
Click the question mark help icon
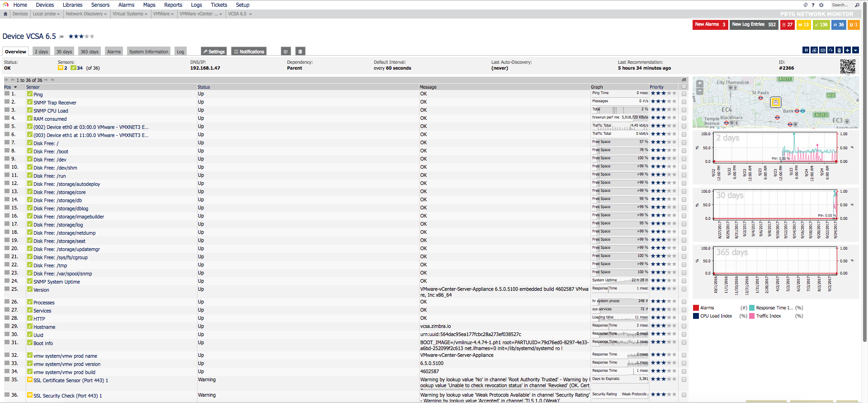(x=813, y=5)
